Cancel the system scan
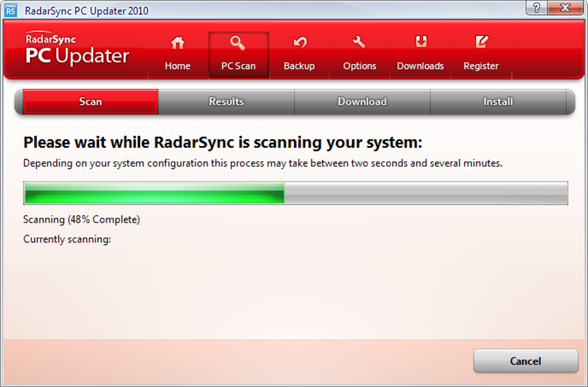The height and width of the screenshot is (387, 588). (525, 361)
